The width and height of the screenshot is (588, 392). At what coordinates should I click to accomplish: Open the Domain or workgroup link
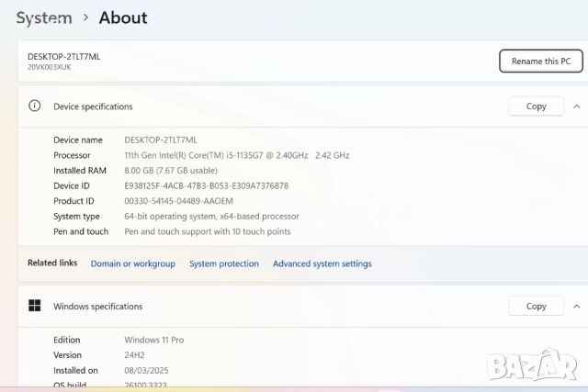(132, 263)
